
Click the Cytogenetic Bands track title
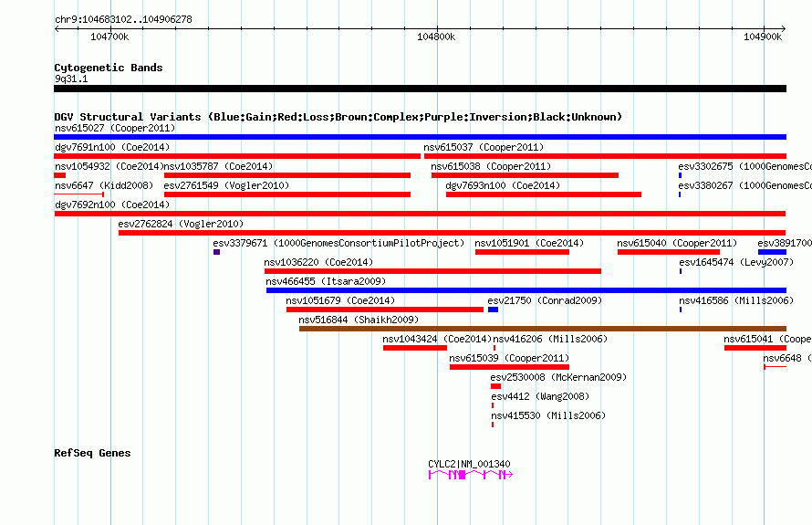(109, 68)
